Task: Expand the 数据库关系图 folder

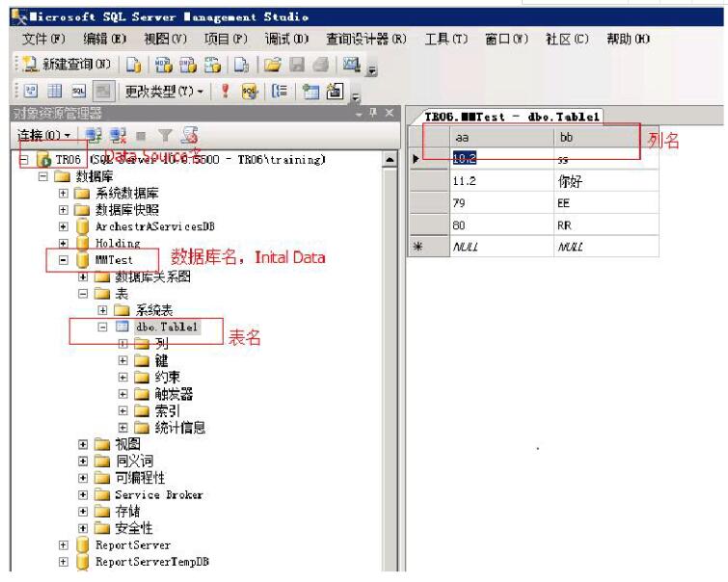Action: click(x=83, y=277)
